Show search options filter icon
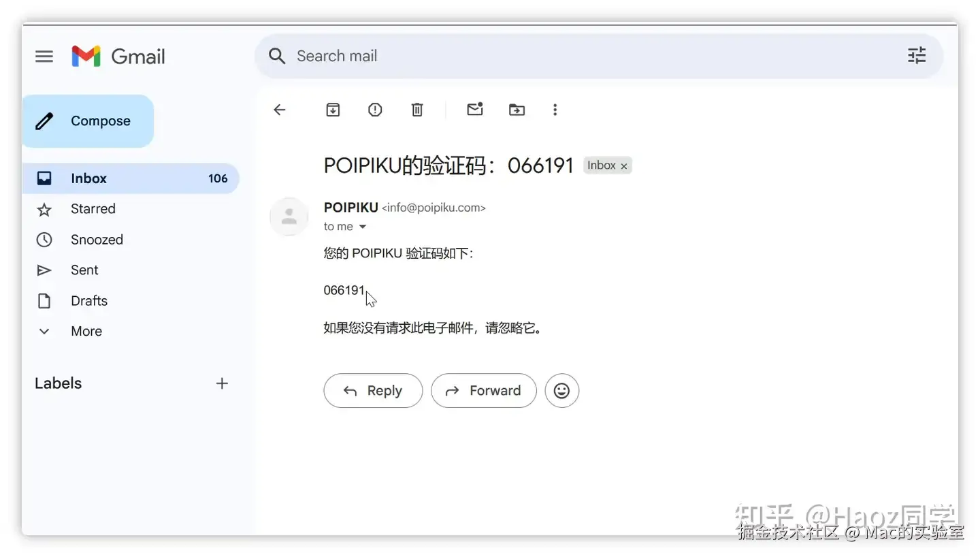The image size is (980, 557). [x=917, y=56]
